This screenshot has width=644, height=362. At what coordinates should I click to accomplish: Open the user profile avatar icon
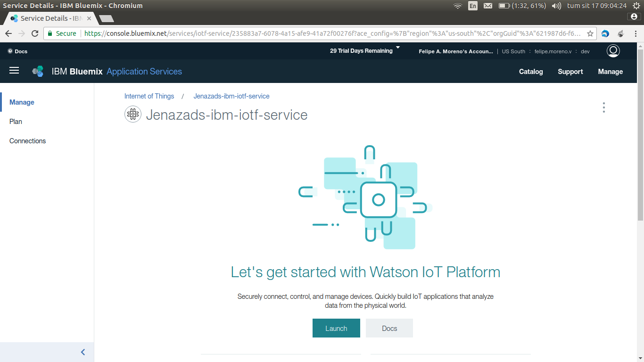[x=613, y=51]
